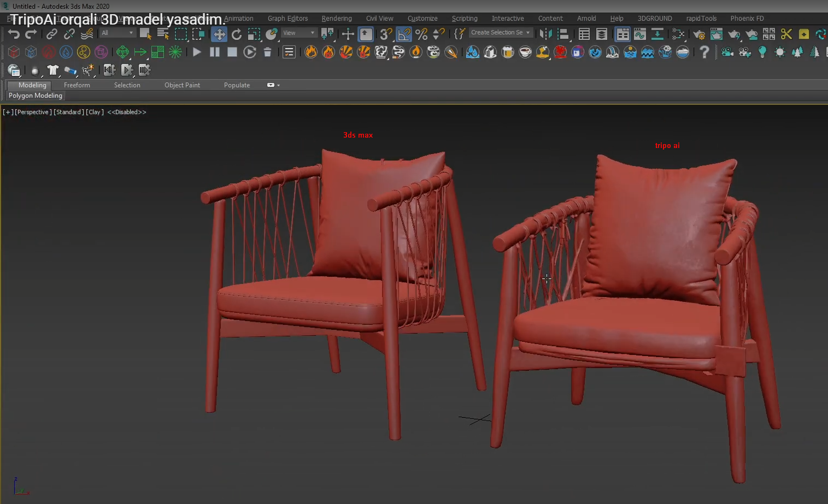This screenshot has height=504, width=828.
Task: Open the reference coordinate 'View' dropdown
Action: tap(298, 33)
